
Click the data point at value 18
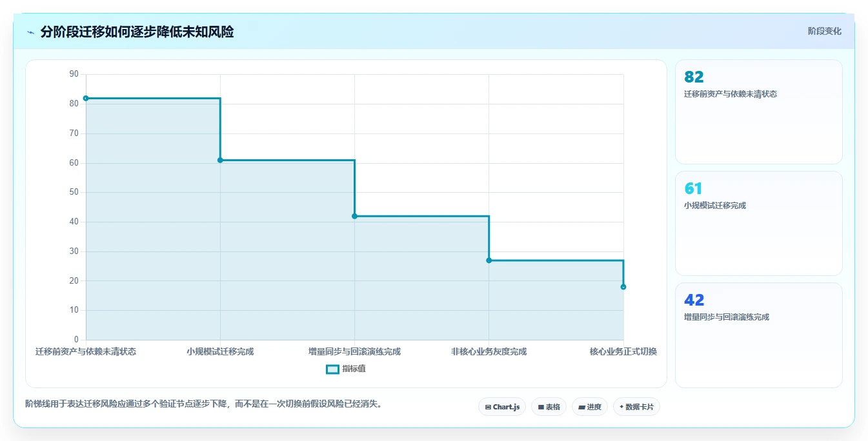point(623,287)
